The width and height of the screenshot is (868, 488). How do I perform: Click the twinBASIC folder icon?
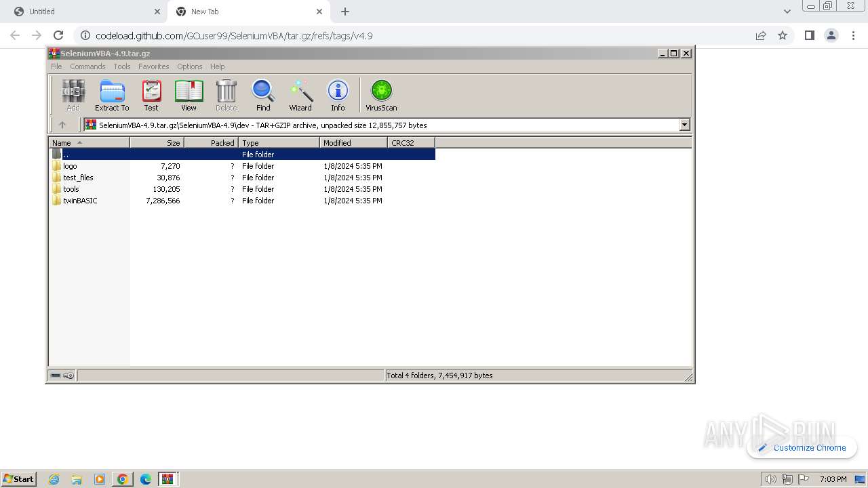[x=57, y=201]
